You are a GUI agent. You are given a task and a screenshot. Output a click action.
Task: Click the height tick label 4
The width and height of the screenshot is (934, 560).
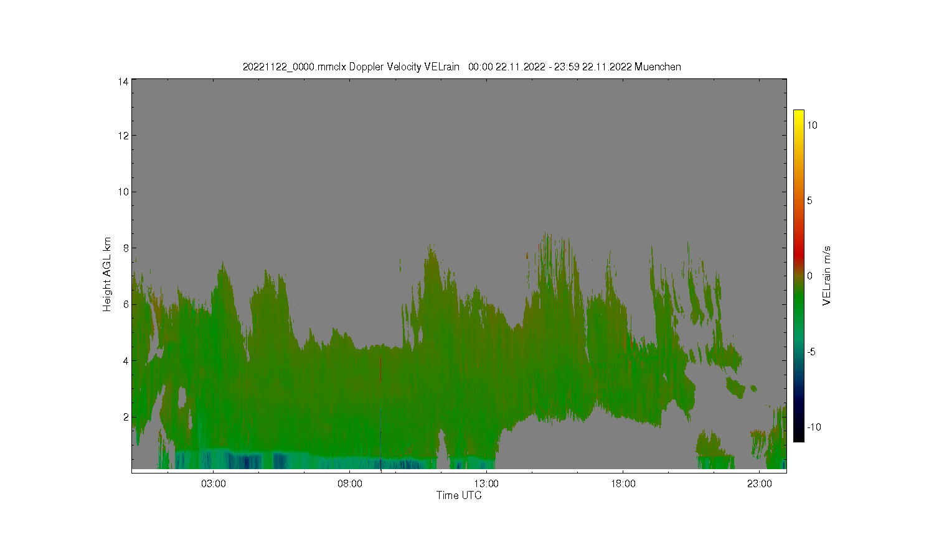pyautogui.click(x=126, y=360)
